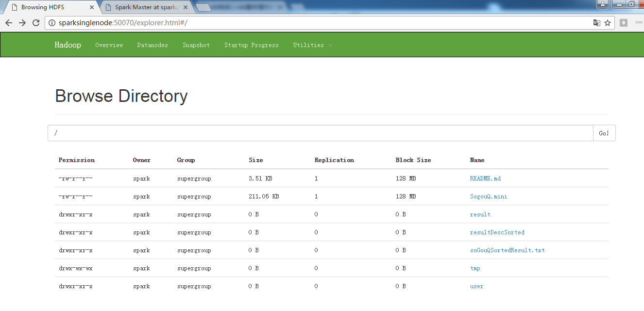Click the Browse Directory heading
Viewport: 644px width, 311px height.
click(121, 96)
